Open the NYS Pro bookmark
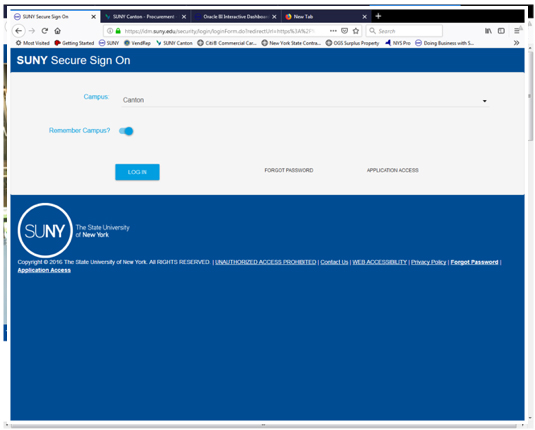This screenshot has width=535, height=430. [x=398, y=43]
